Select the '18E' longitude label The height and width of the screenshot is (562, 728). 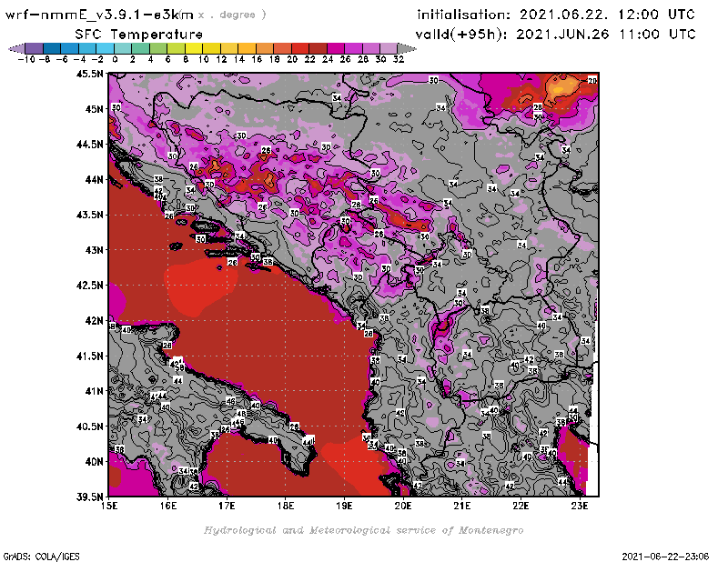pos(286,506)
